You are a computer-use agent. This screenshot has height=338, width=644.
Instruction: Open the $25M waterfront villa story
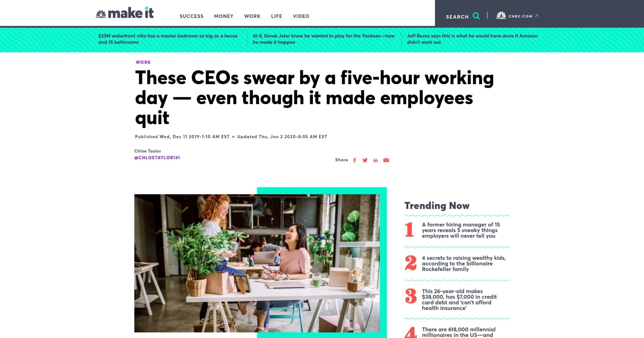[x=168, y=39]
